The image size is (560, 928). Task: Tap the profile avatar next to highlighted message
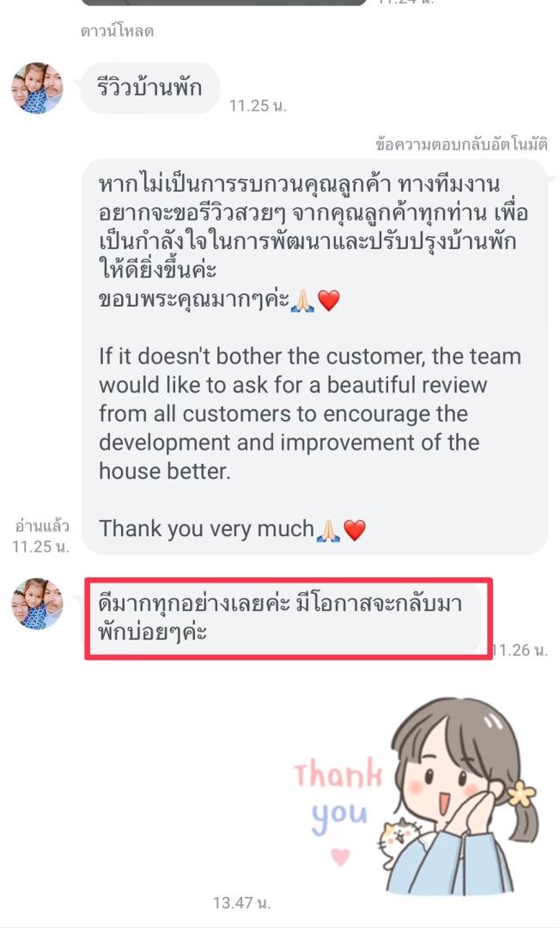[37, 604]
